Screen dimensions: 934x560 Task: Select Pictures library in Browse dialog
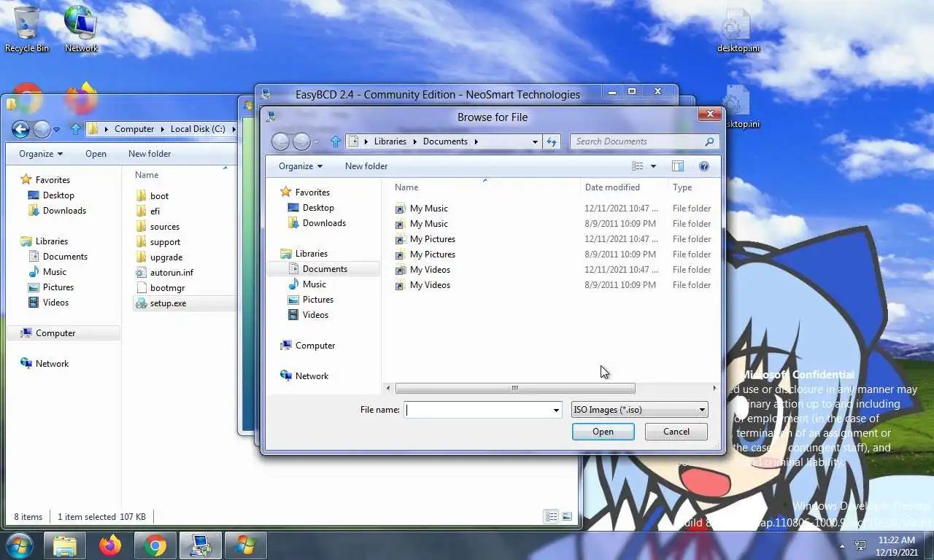point(317,300)
